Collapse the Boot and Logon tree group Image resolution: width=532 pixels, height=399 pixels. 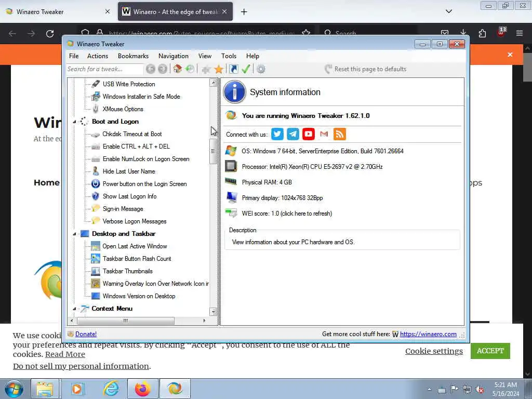(x=74, y=122)
